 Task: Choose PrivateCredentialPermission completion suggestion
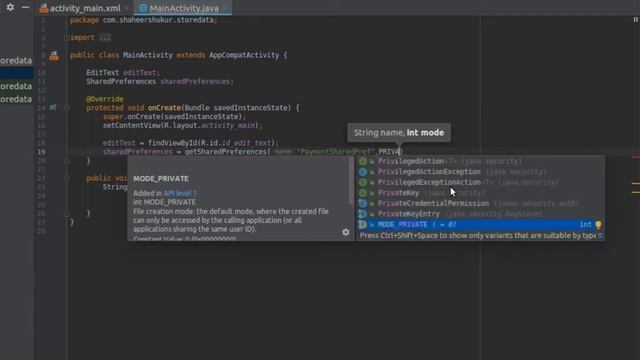click(x=480, y=204)
